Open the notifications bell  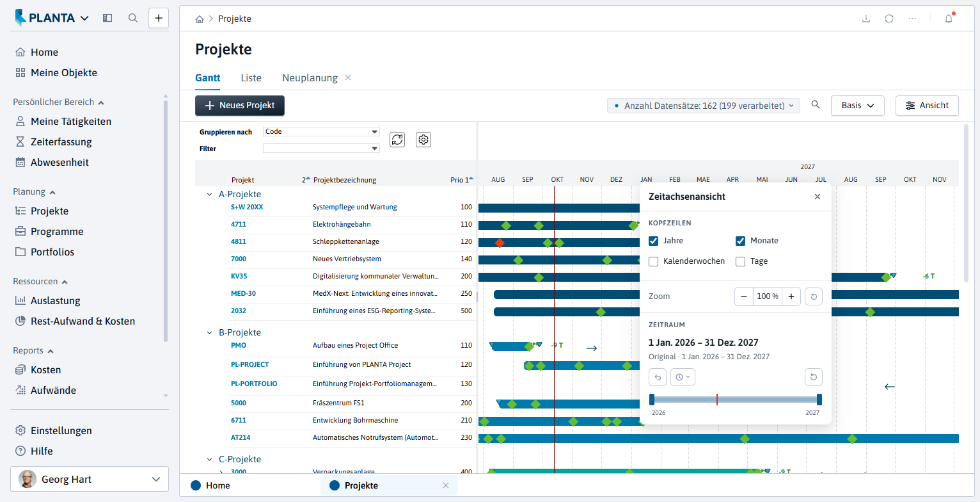(x=949, y=19)
